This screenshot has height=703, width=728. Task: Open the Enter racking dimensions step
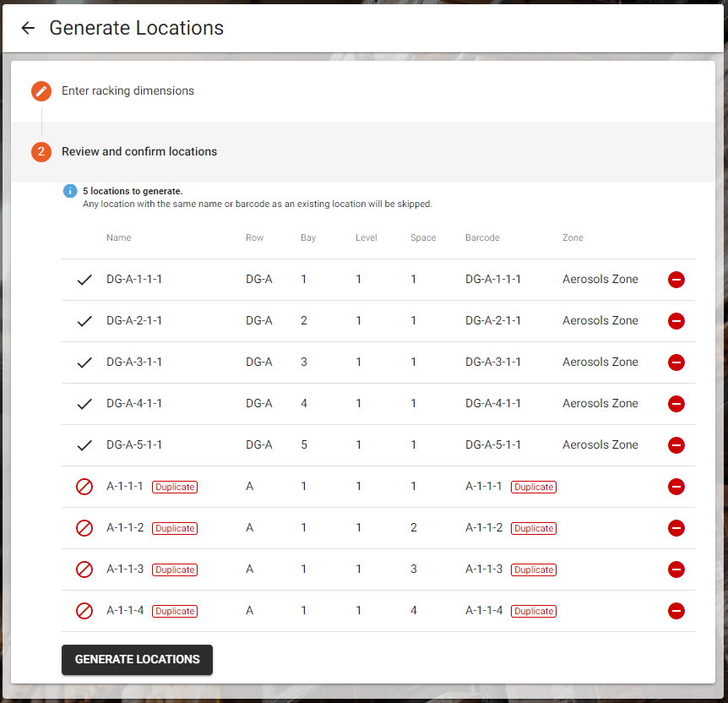tap(128, 90)
